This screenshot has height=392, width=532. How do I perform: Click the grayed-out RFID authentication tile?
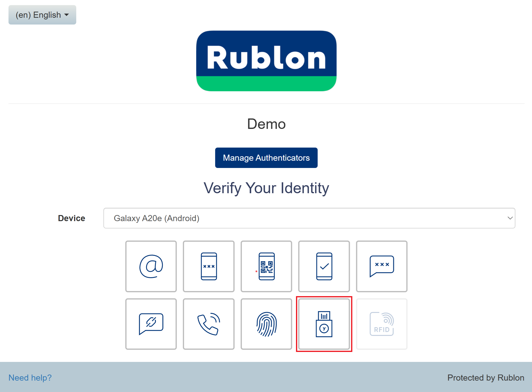coord(381,324)
